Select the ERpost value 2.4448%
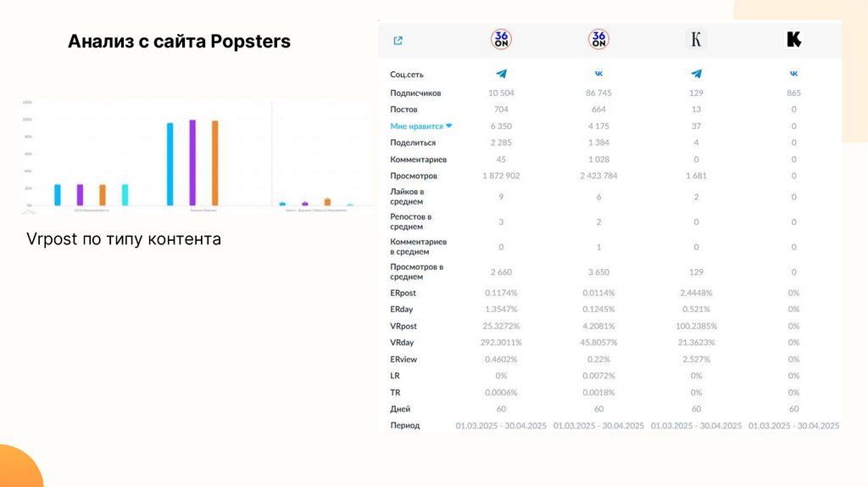This screenshot has width=868, height=487. pos(697,293)
